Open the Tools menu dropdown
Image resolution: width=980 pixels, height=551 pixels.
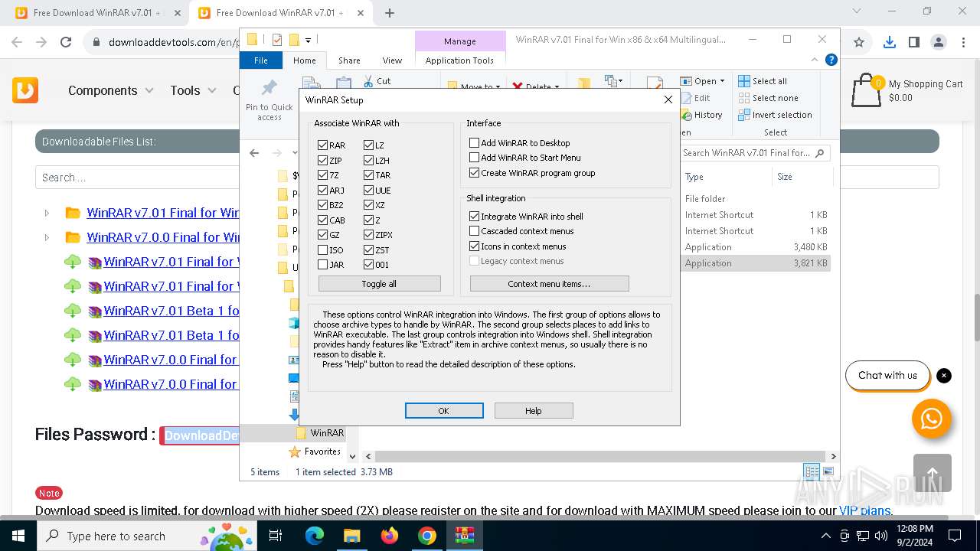click(194, 90)
